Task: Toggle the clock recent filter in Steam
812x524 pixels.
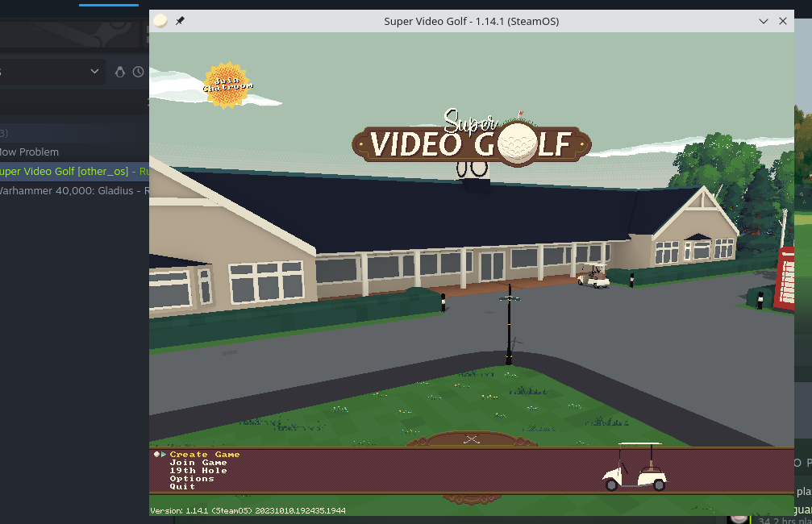Action: (x=138, y=72)
